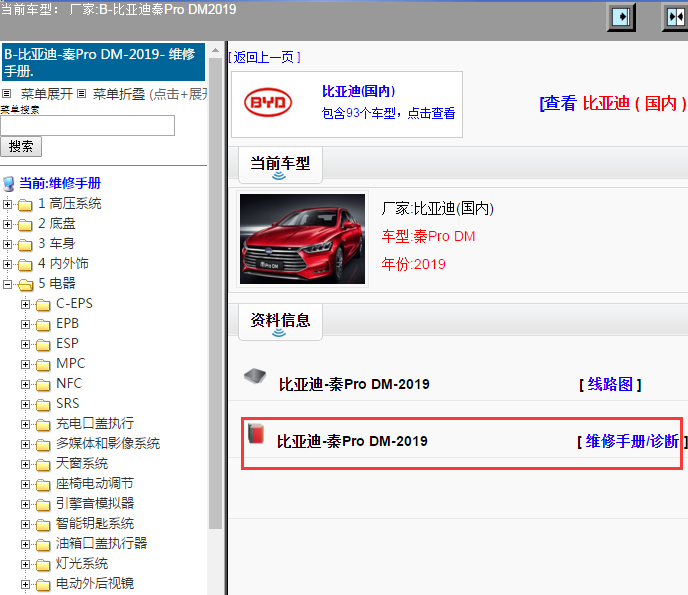Viewport: 688px width, 595px height.
Task: Click folder icon for 充电口盖执行
Action: [x=43, y=425]
